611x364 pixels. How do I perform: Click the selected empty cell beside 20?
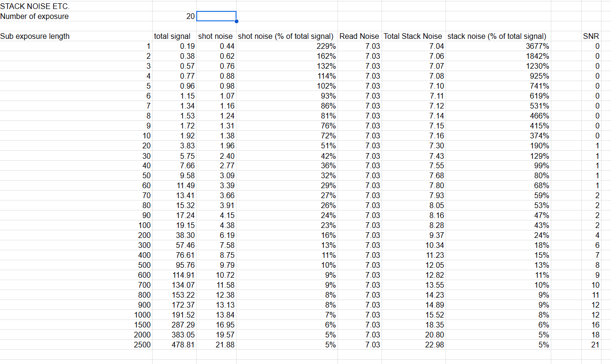click(216, 16)
